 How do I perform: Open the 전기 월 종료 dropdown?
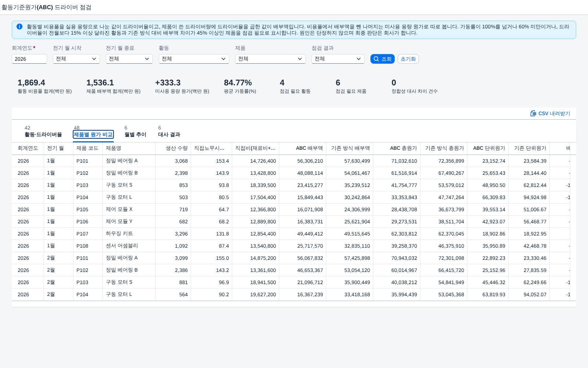click(x=129, y=59)
